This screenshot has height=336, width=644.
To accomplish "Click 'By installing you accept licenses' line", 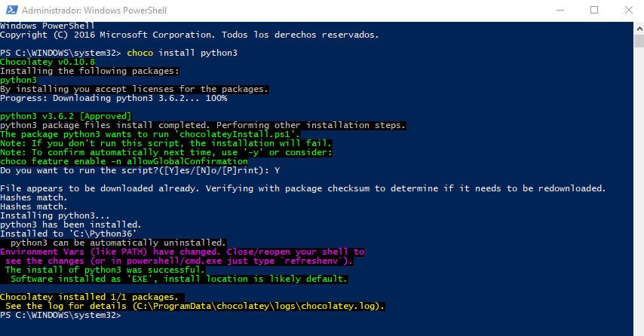I will point(134,89).
